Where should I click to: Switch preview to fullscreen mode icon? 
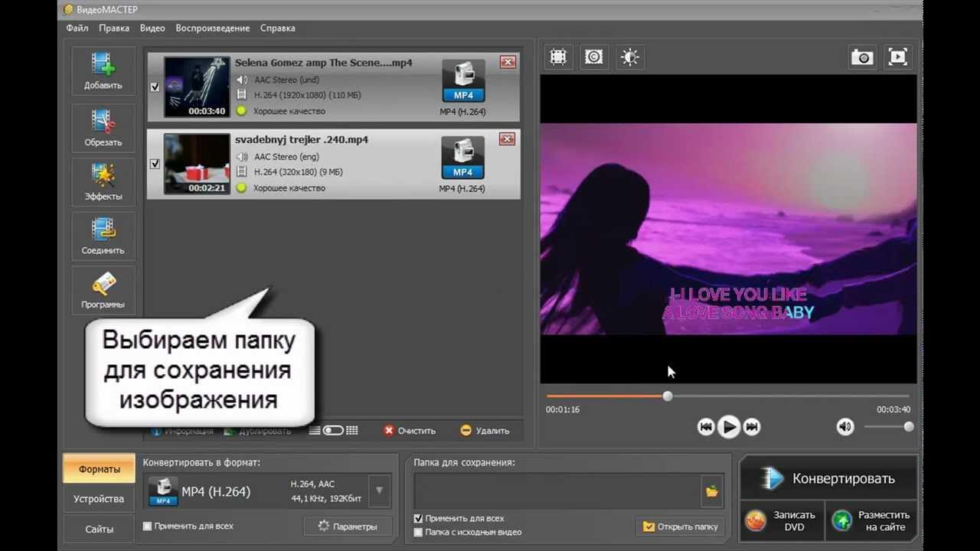[x=897, y=57]
